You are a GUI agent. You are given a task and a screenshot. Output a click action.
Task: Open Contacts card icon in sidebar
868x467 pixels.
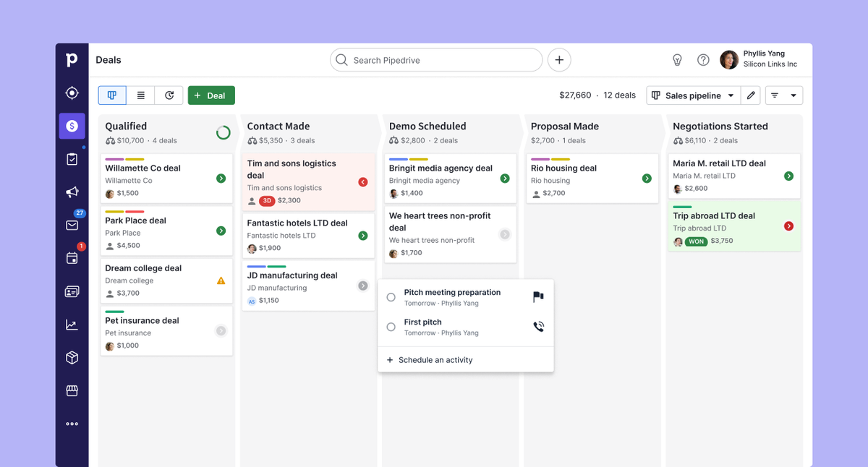[x=72, y=291]
